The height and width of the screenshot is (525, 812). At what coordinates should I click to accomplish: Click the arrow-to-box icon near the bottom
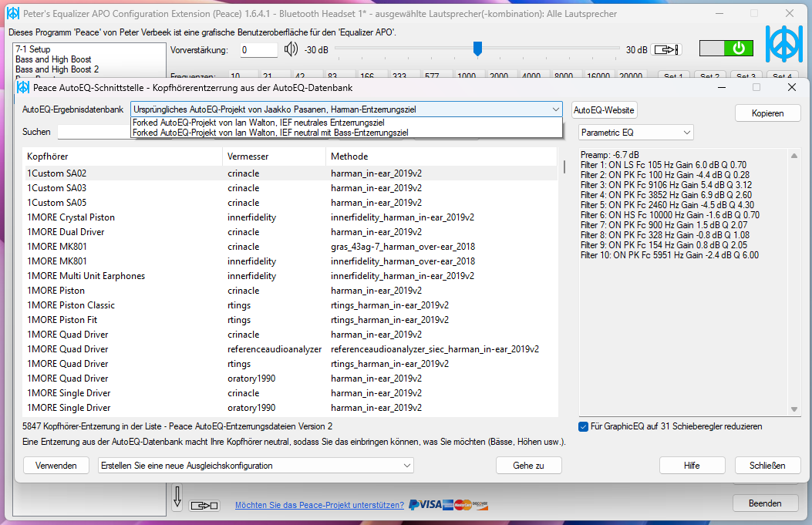(204, 505)
